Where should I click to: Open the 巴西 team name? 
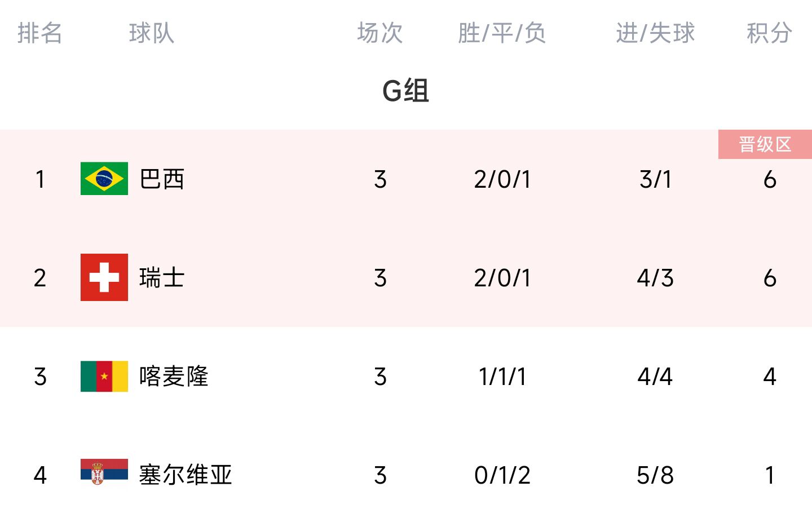pos(162,179)
